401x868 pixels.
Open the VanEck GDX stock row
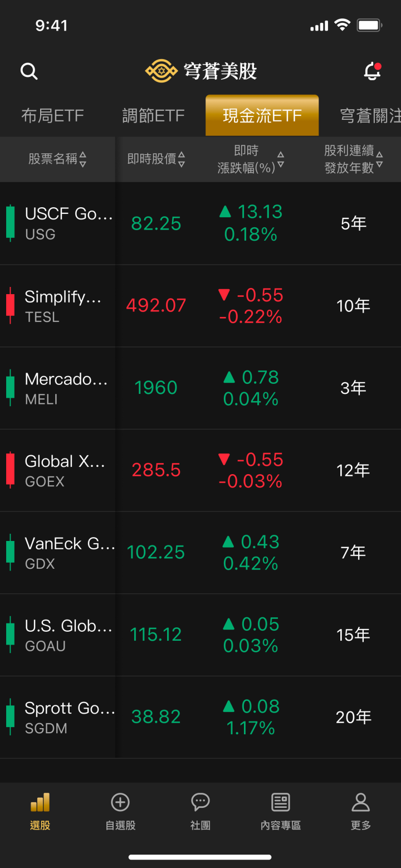point(200,553)
